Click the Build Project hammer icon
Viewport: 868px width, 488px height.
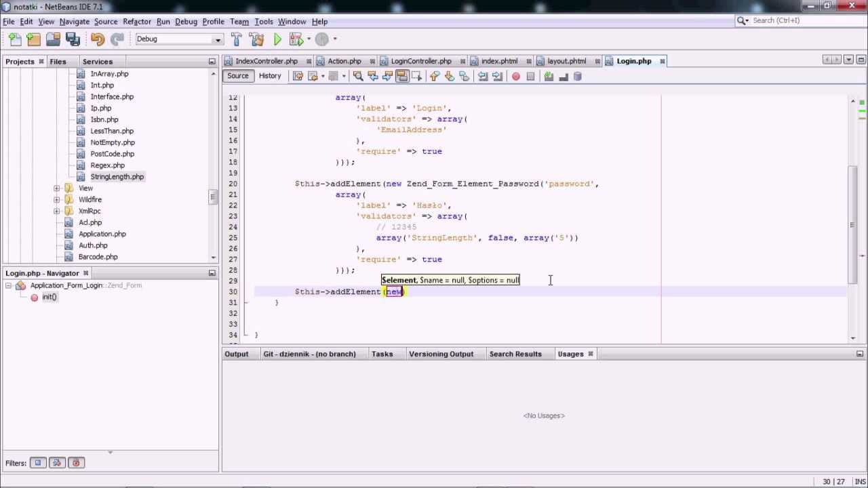(x=236, y=39)
